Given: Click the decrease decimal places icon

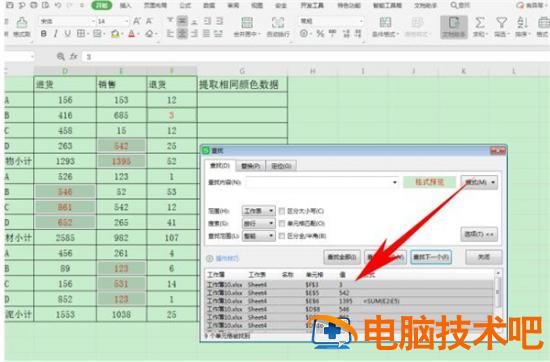Looking at the screenshot, I should [x=358, y=34].
